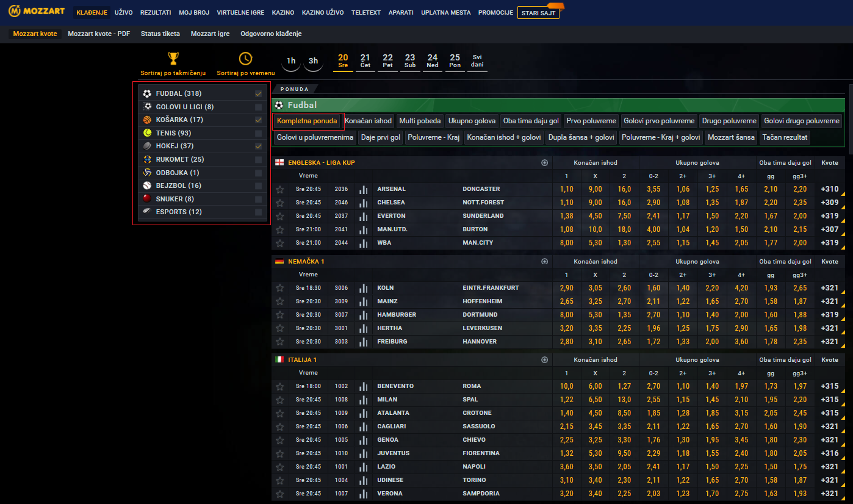853x504 pixels.
Task: Expand +309 more odds for Chelsea match
Action: pyautogui.click(x=830, y=203)
